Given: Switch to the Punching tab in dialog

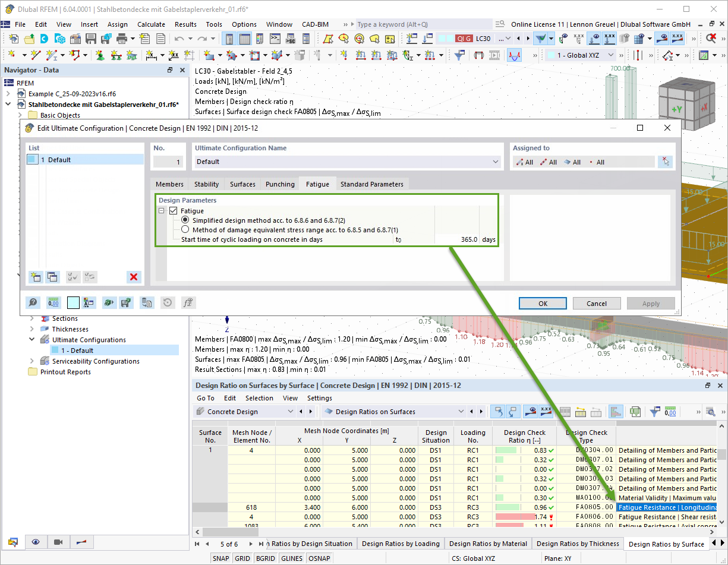Looking at the screenshot, I should coord(280,184).
